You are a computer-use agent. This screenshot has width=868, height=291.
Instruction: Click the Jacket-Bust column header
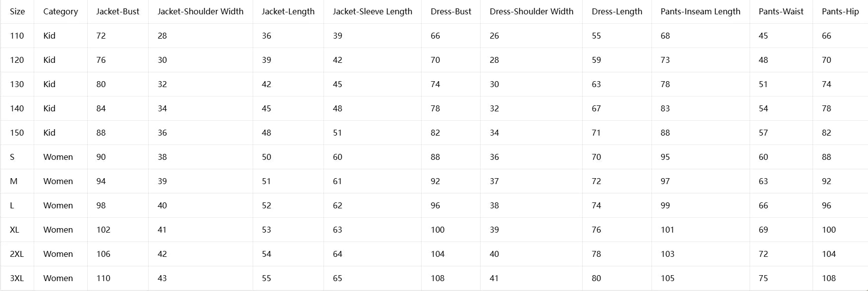pyautogui.click(x=118, y=11)
